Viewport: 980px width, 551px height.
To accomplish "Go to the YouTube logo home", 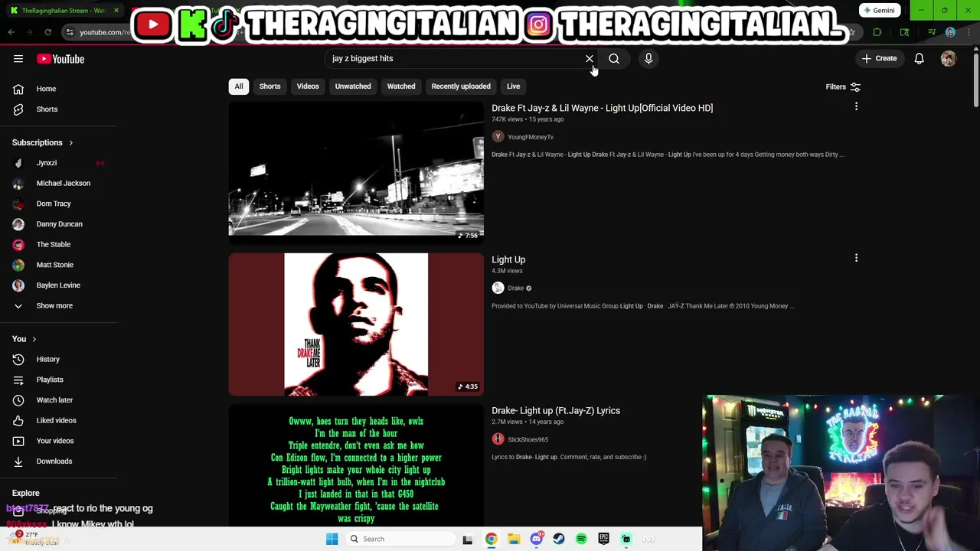I will click(60, 59).
